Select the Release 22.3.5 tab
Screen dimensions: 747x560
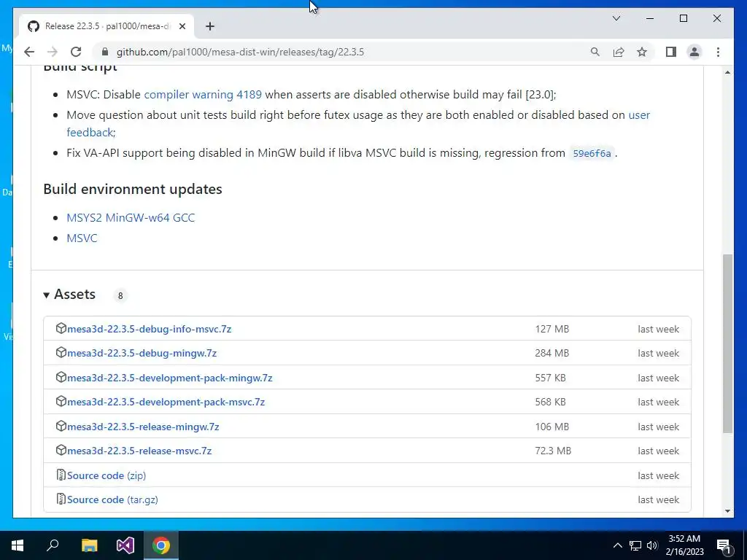tap(107, 26)
